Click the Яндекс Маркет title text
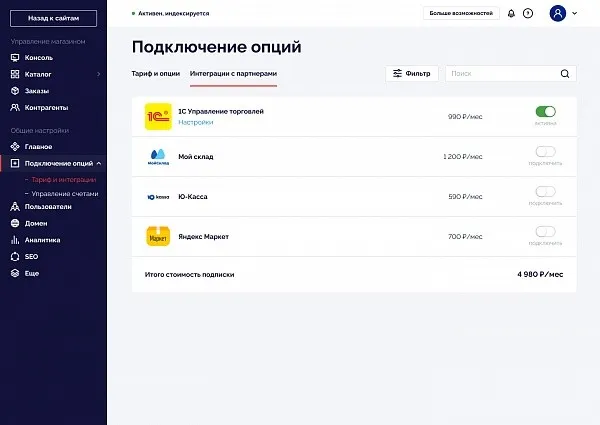The height and width of the screenshot is (425, 600). point(204,236)
